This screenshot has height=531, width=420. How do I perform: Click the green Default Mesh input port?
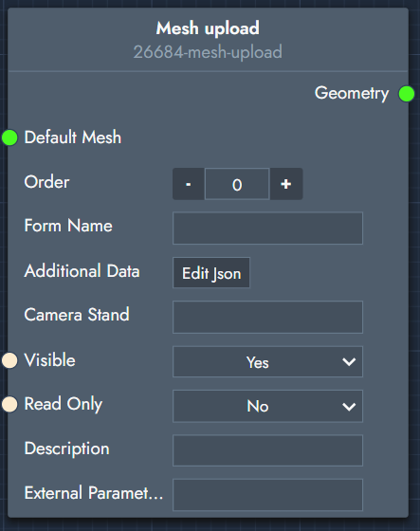(9, 137)
